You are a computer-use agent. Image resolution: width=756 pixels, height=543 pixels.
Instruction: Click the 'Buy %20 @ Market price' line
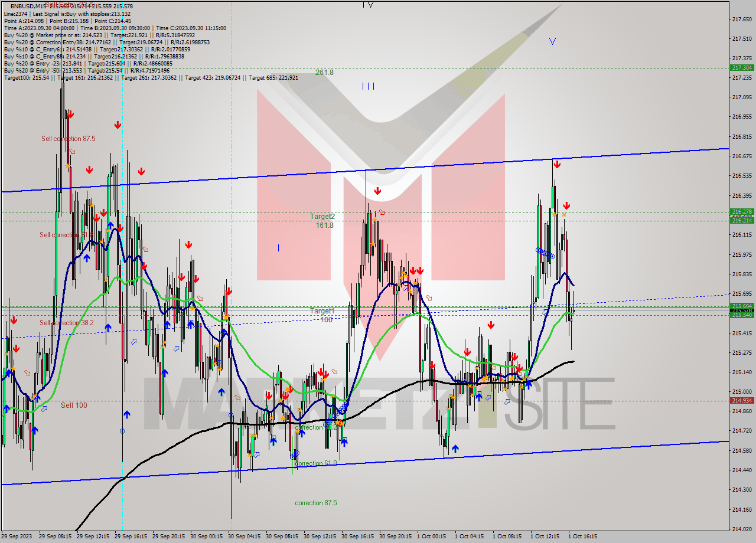pyautogui.click(x=99, y=35)
